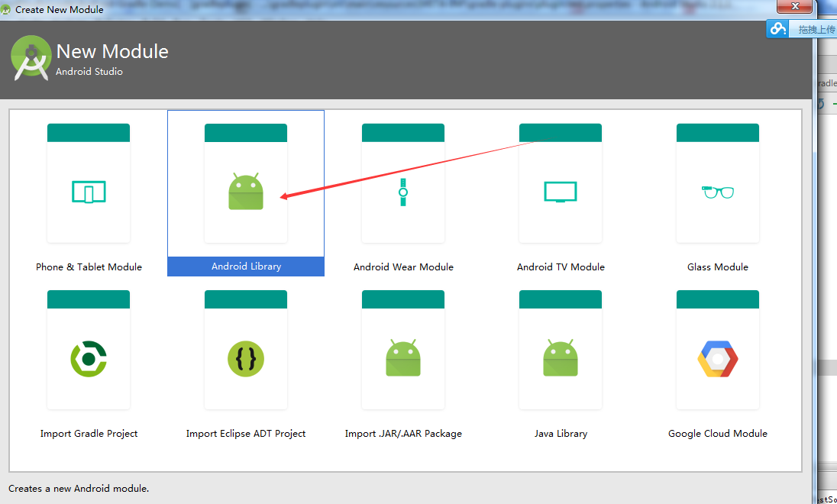Close the Create New Module dialog

click(795, 6)
